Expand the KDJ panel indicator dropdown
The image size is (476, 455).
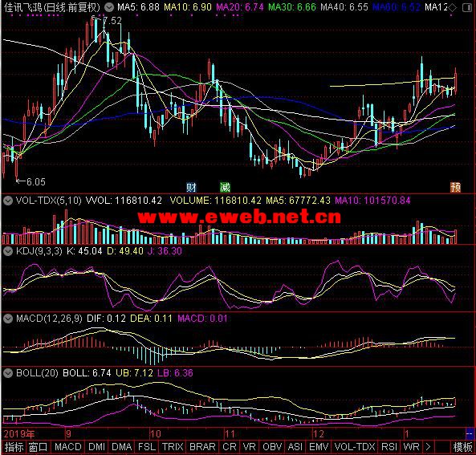click(x=8, y=251)
